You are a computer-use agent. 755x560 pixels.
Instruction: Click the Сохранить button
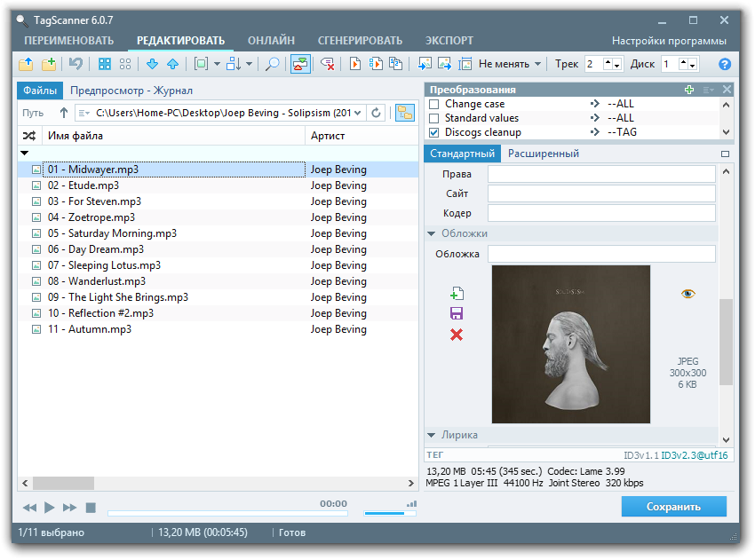tap(673, 507)
